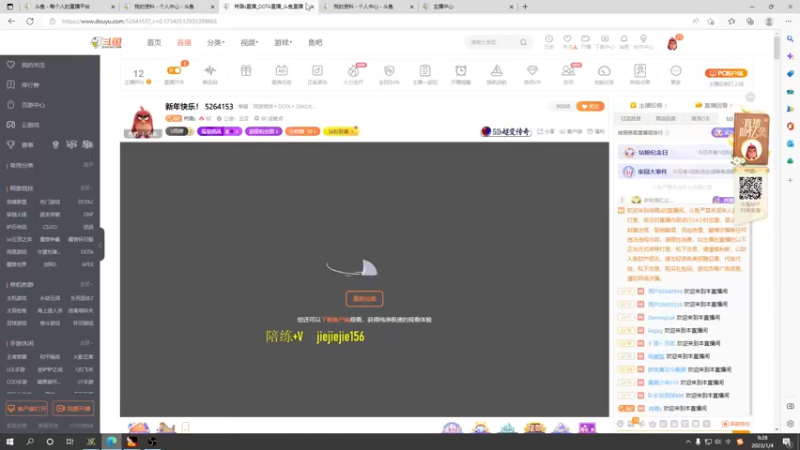Expand the 视频 dropdown menu

click(x=249, y=42)
